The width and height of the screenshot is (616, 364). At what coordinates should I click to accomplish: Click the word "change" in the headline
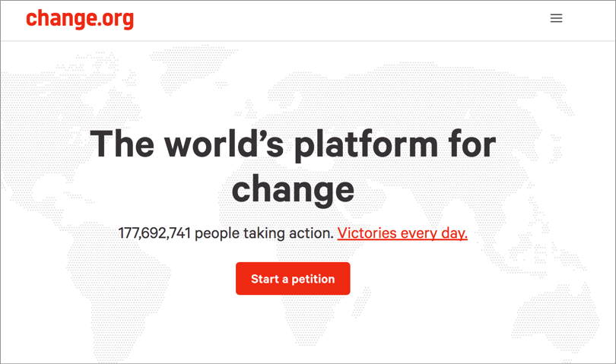click(293, 190)
